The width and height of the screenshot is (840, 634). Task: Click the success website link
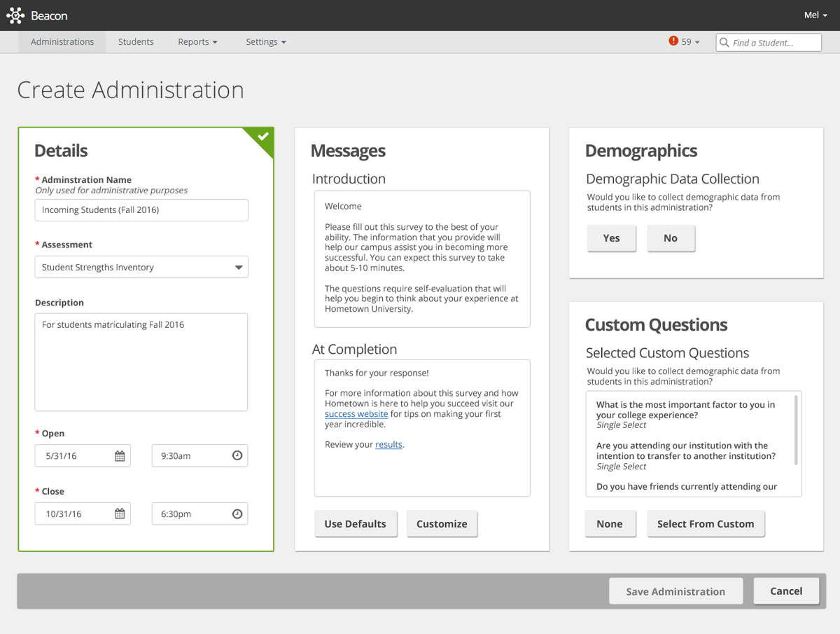point(356,413)
